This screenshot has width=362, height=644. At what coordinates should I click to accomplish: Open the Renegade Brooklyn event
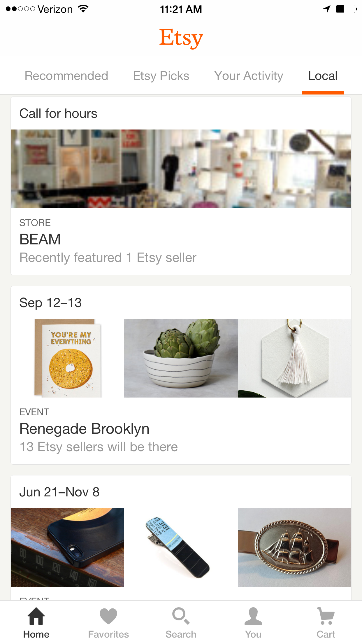pos(85,429)
